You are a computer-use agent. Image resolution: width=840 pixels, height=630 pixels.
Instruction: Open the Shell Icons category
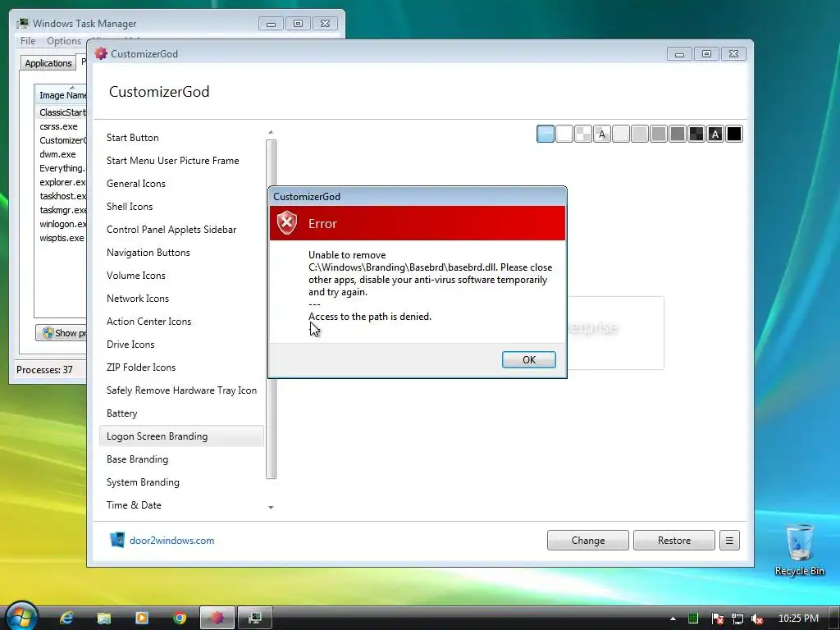coord(181,207)
